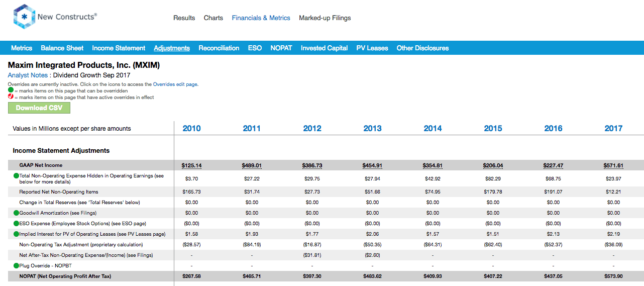644x286 pixels.
Task: Open the Results page
Action: pyautogui.click(x=184, y=18)
